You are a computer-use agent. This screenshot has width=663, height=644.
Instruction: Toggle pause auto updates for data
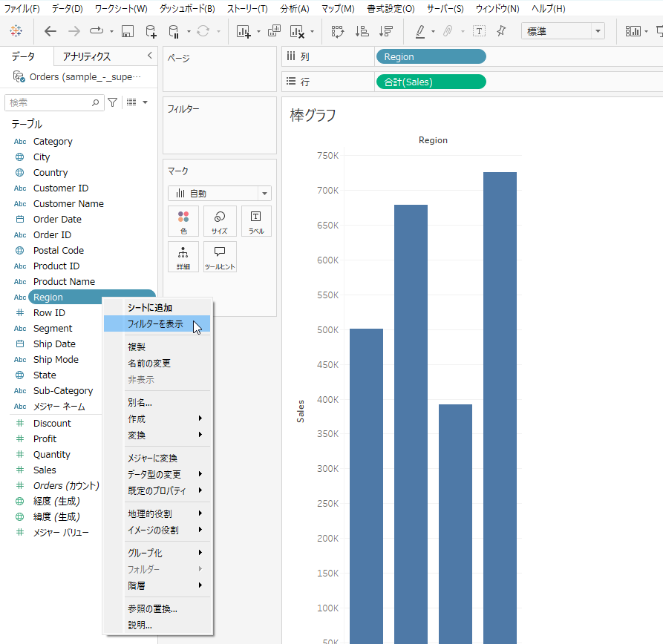coord(174,31)
